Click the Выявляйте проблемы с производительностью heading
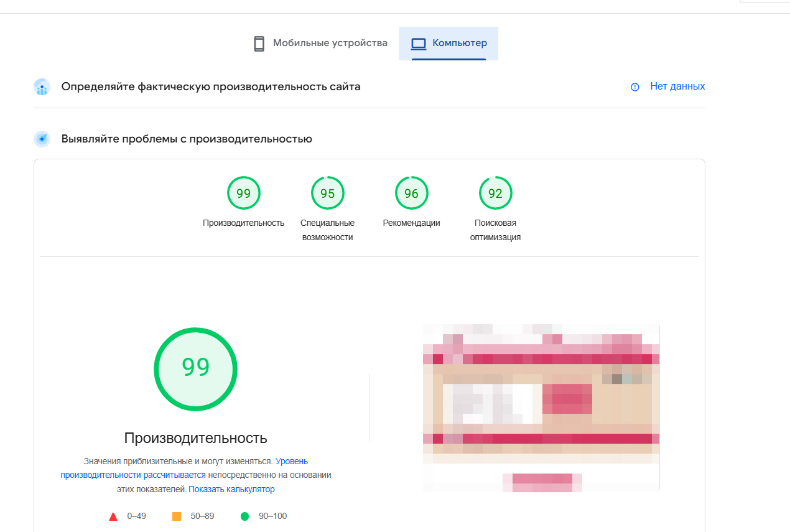 pyautogui.click(x=186, y=139)
